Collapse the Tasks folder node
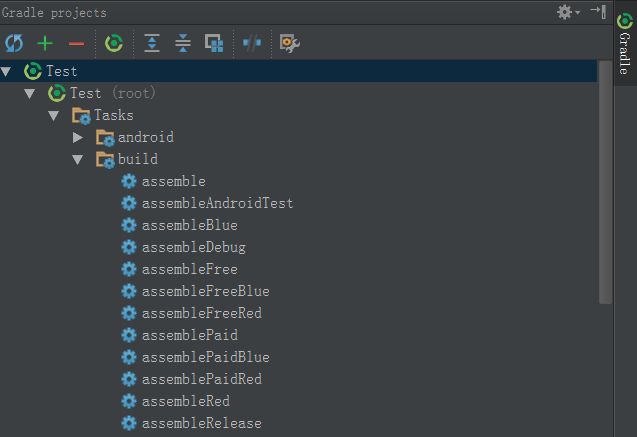Image resolution: width=637 pixels, height=437 pixels. click(x=54, y=116)
